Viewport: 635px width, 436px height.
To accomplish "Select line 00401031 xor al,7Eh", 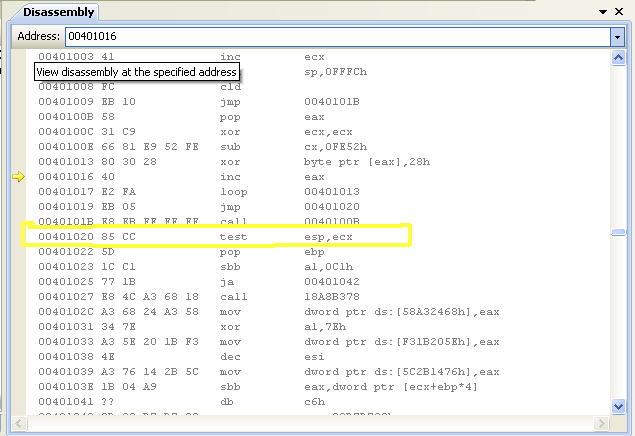I will [x=192, y=326].
